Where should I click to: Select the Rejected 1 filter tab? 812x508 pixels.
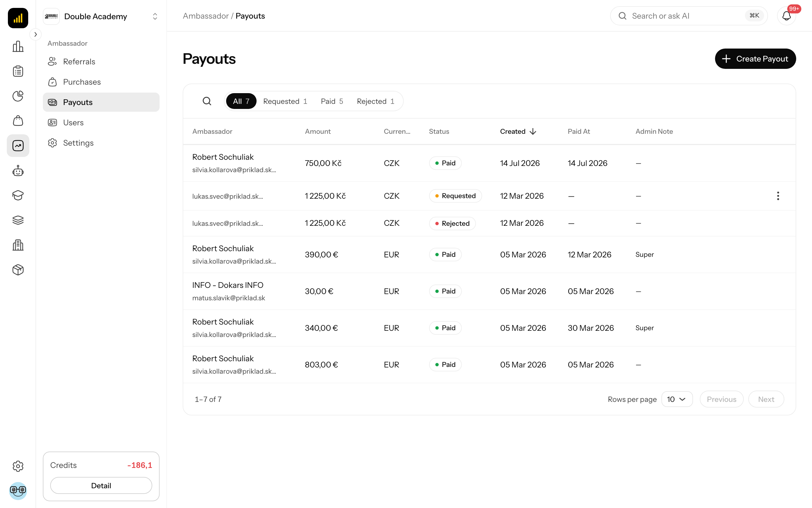tap(375, 101)
